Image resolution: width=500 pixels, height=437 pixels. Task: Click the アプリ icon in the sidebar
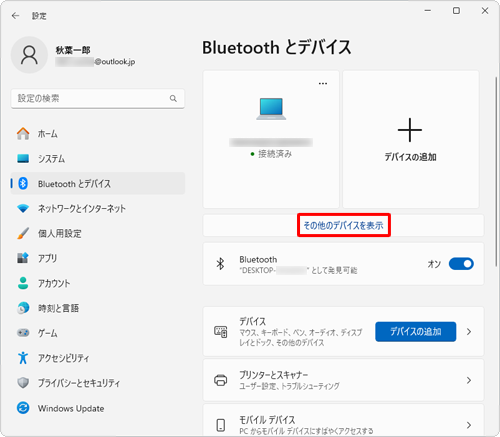click(x=23, y=258)
